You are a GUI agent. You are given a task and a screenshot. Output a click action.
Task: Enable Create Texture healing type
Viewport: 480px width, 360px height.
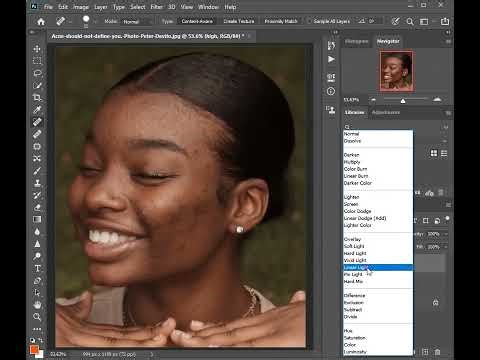239,21
